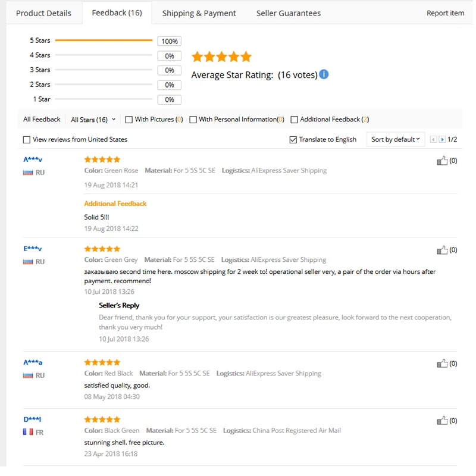Tick the Additional Feedback checkbox

point(294,120)
